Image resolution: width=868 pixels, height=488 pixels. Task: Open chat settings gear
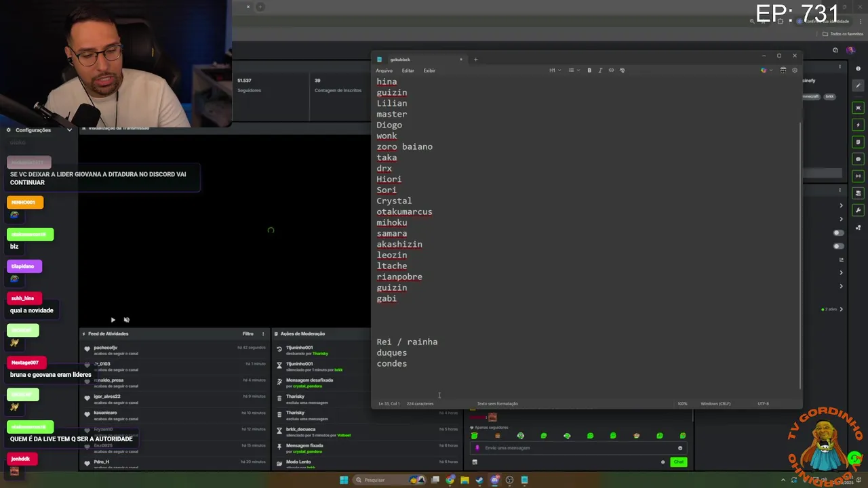pos(663,462)
